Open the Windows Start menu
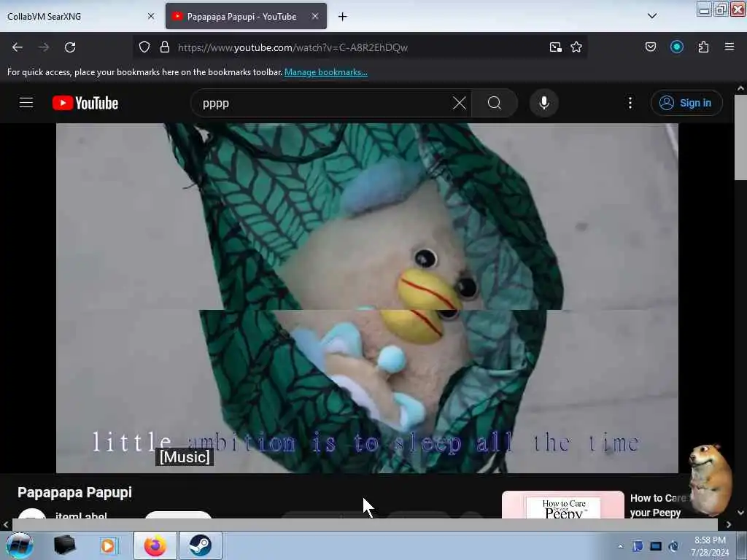Image resolution: width=747 pixels, height=560 pixels. (20, 545)
